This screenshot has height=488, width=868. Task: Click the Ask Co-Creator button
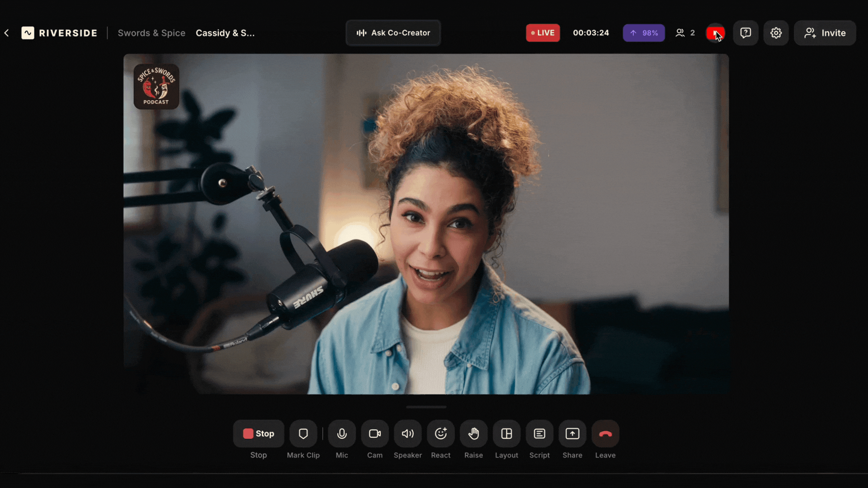tap(393, 33)
